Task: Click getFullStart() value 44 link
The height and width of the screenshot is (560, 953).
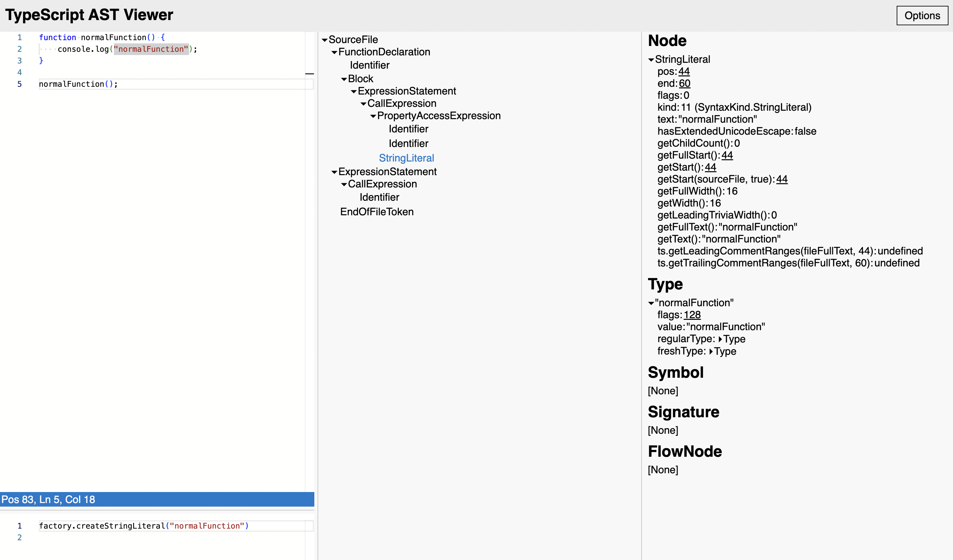Action: (727, 155)
